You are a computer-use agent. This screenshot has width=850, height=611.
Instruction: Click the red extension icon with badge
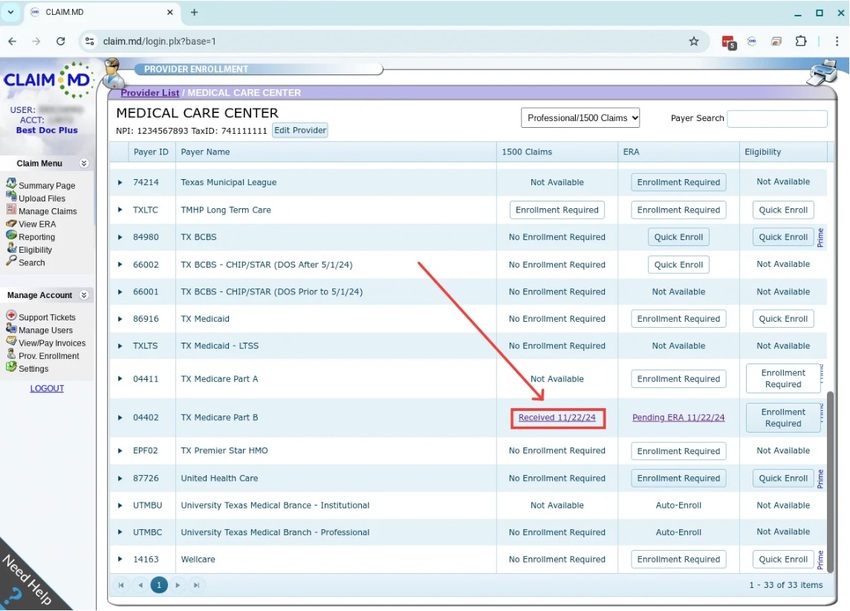[x=729, y=42]
